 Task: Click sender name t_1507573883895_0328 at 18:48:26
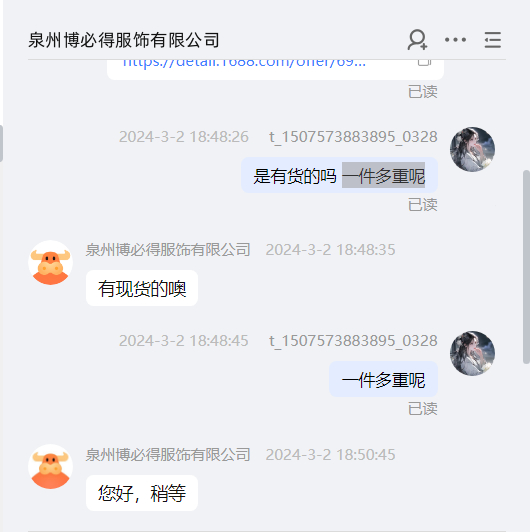pos(353,137)
